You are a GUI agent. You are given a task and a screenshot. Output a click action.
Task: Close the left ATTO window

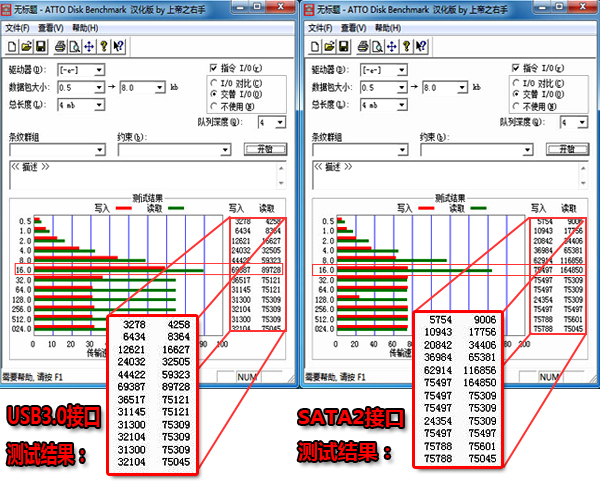[281, 7]
